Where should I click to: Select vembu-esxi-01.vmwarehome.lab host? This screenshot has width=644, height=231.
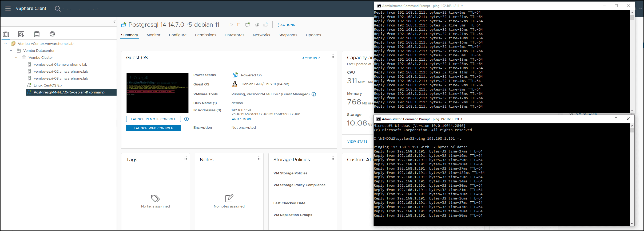point(61,64)
